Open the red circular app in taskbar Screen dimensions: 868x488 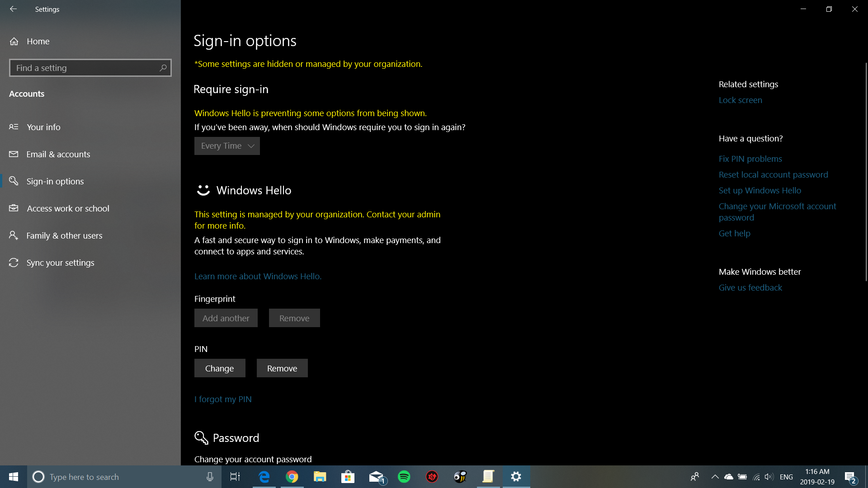point(432,477)
